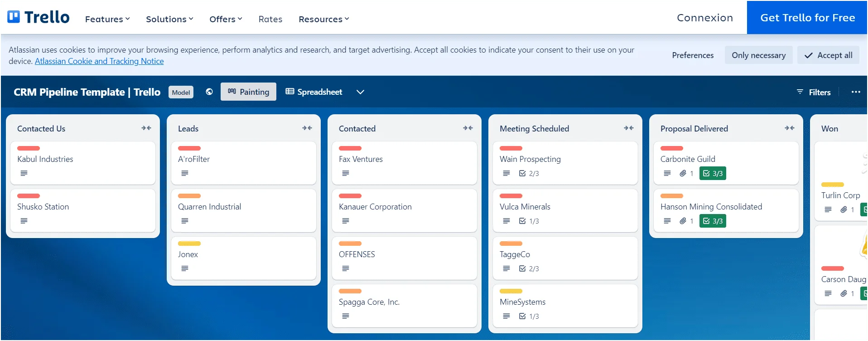868x341 pixels.
Task: Click the orange label on Quarren Industrial
Action: pyautogui.click(x=189, y=196)
